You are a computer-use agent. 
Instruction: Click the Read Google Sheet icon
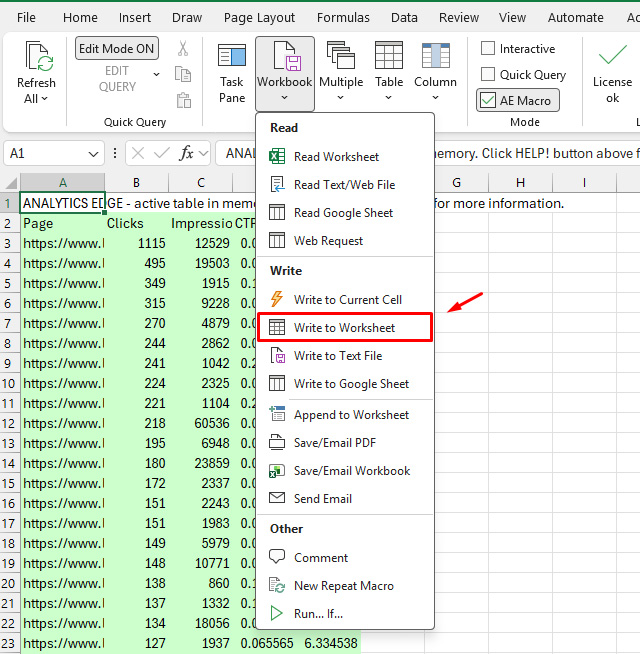pyautogui.click(x=277, y=212)
